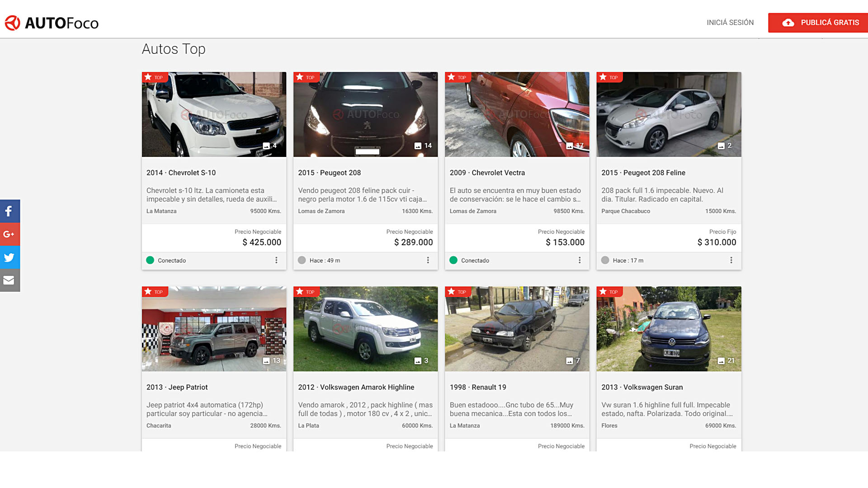Click the 'Autos Top' heading

pos(174,49)
